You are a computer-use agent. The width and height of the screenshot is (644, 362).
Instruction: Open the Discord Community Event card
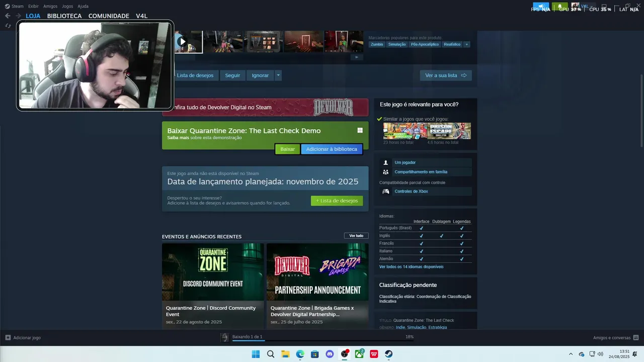tap(213, 286)
